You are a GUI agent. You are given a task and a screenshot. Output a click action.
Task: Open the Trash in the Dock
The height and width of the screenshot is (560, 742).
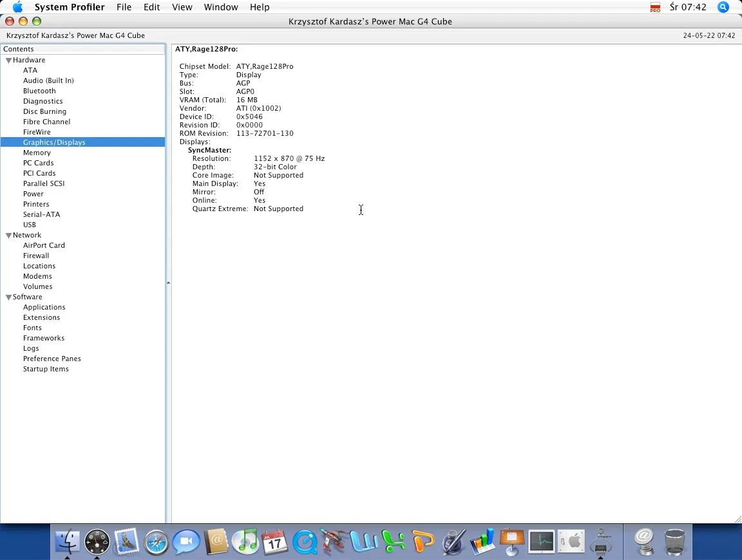click(x=674, y=542)
